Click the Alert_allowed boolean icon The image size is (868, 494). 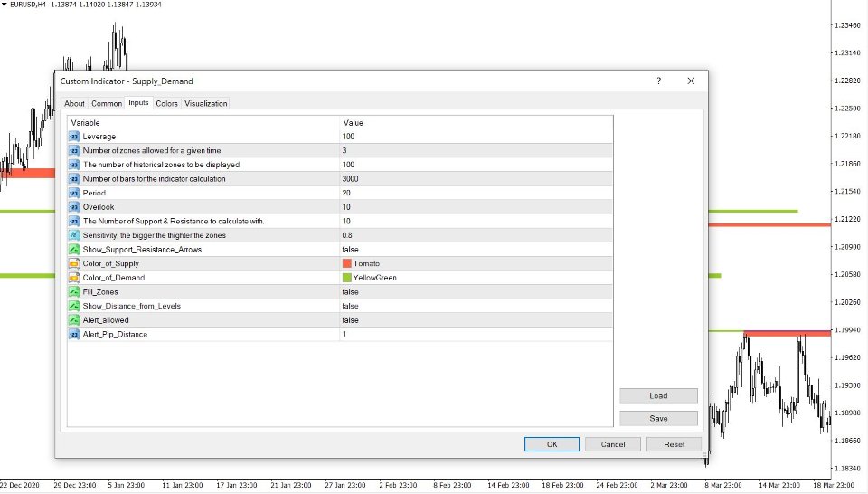[74, 320]
